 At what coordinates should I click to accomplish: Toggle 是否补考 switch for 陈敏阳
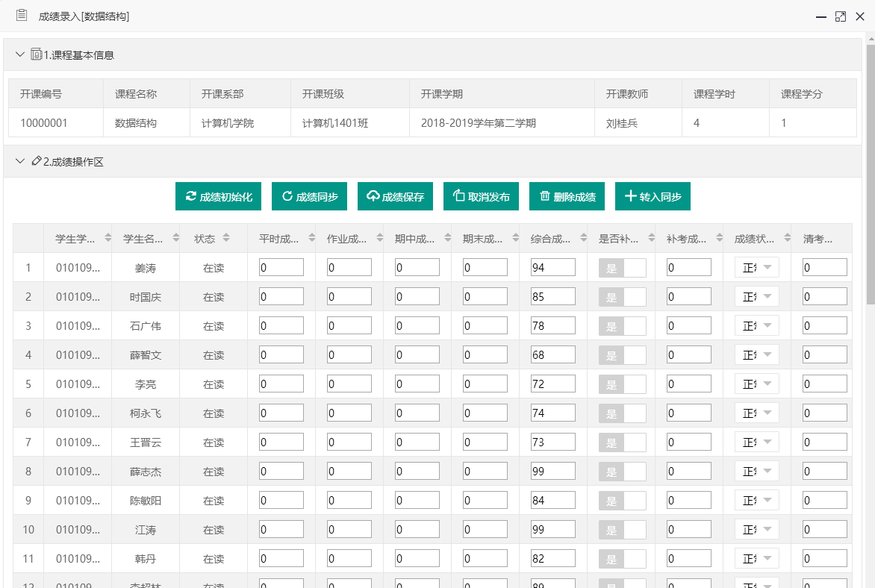pos(622,501)
